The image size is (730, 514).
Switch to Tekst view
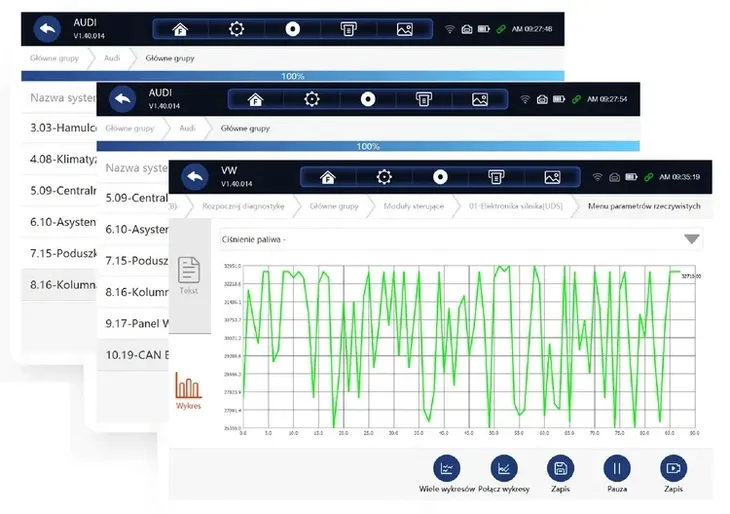tap(189, 276)
